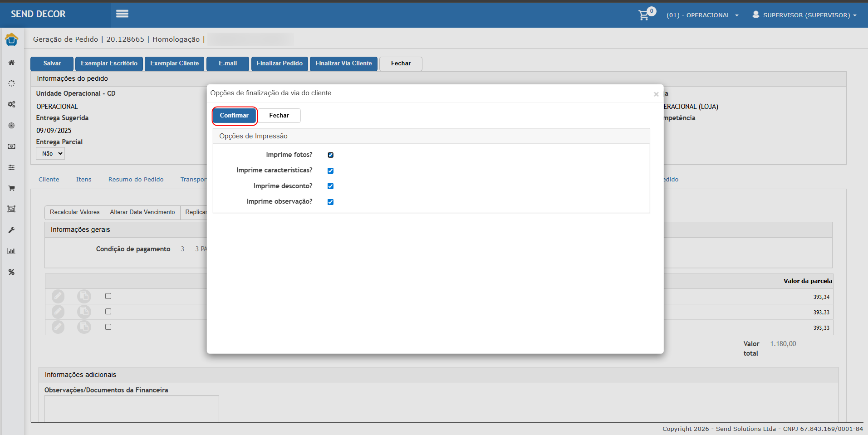Expand the 'Entrega Parcial' dropdown
Viewport: 868px width, 435px height.
click(x=50, y=154)
